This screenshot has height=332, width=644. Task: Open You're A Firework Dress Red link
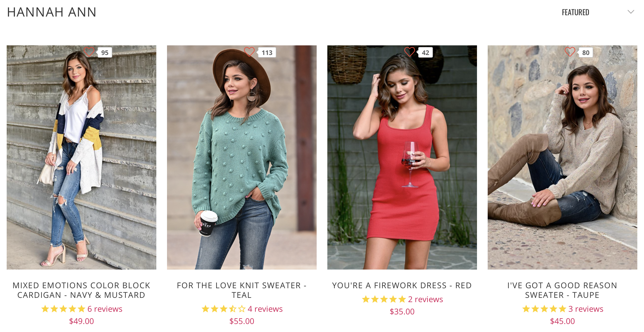tap(402, 285)
